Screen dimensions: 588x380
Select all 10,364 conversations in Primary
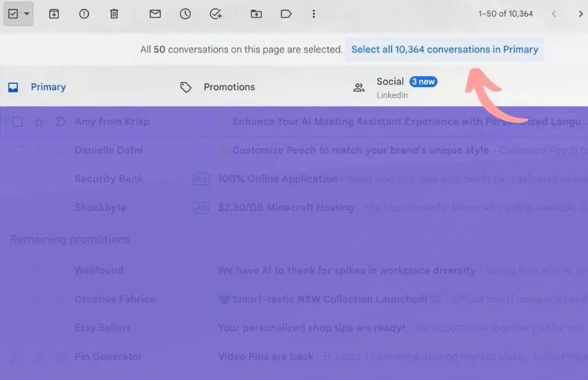pyautogui.click(x=445, y=50)
